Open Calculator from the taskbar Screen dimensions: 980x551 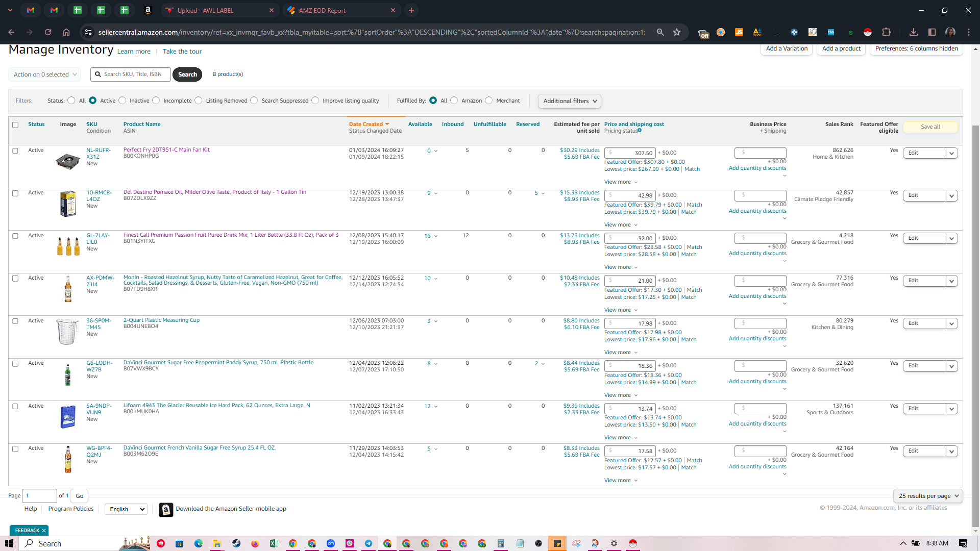coord(501,543)
